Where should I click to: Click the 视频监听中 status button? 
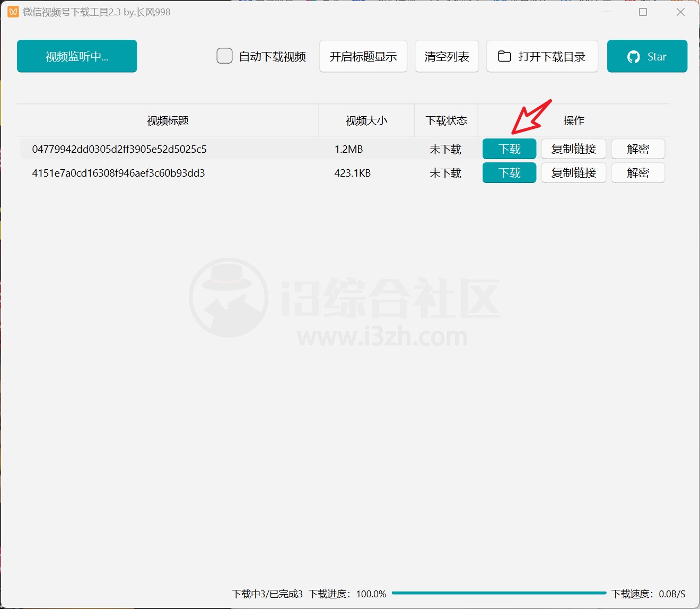76,56
